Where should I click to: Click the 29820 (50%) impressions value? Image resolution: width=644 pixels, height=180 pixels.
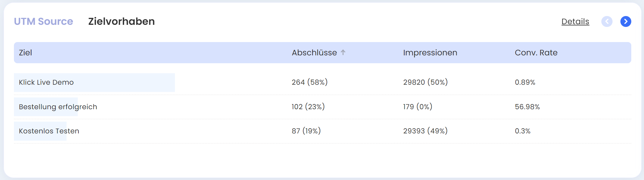click(425, 82)
